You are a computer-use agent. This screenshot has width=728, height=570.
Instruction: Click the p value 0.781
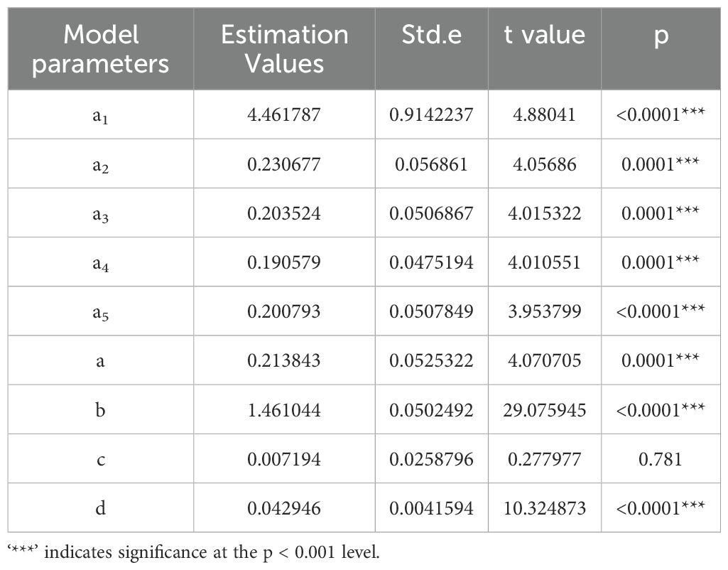661,459
